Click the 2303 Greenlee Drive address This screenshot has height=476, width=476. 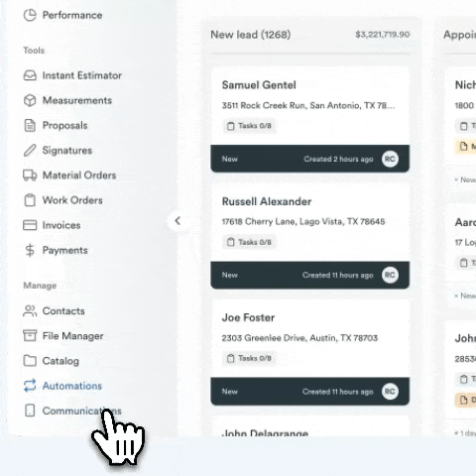pyautogui.click(x=299, y=338)
